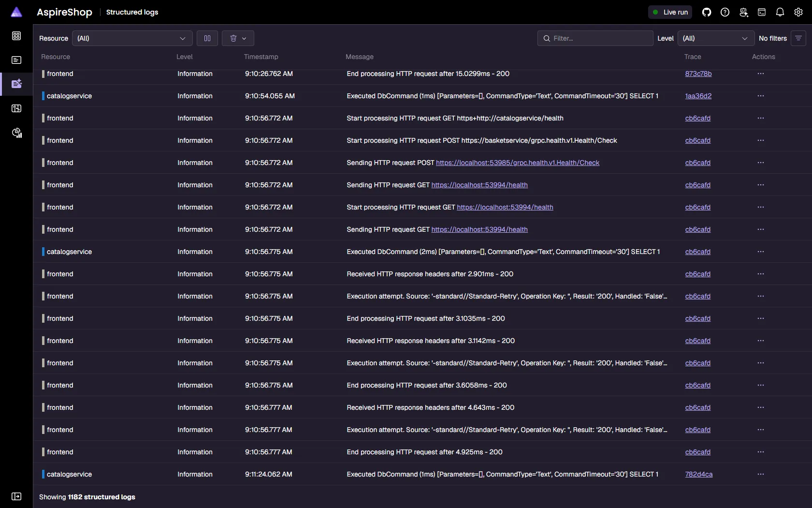Open the GitHub repository icon
The image size is (812, 508).
pyautogui.click(x=707, y=12)
